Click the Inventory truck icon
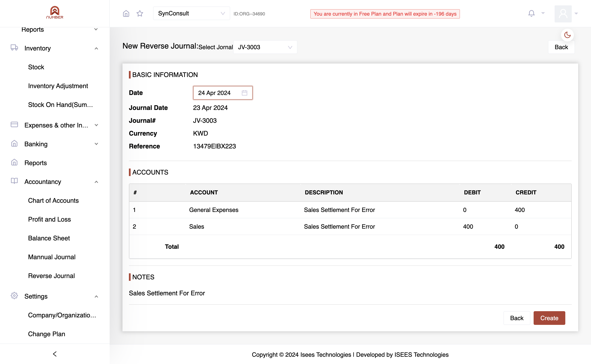 point(14,48)
